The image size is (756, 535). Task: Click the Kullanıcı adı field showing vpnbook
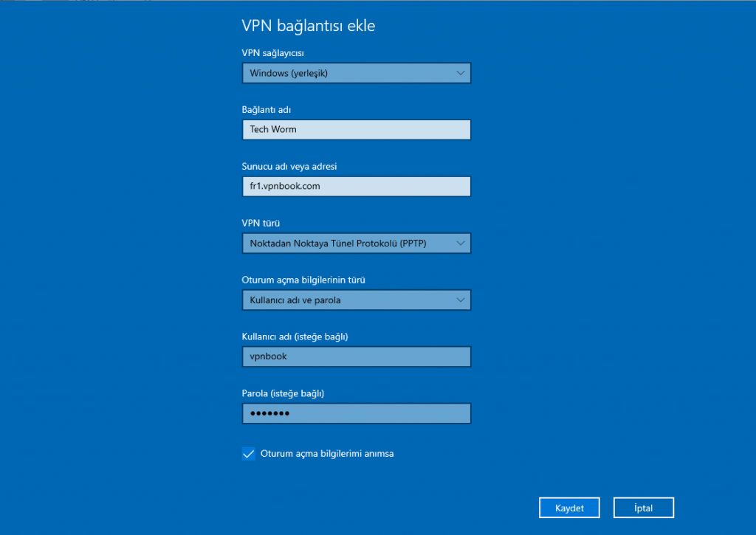point(357,356)
